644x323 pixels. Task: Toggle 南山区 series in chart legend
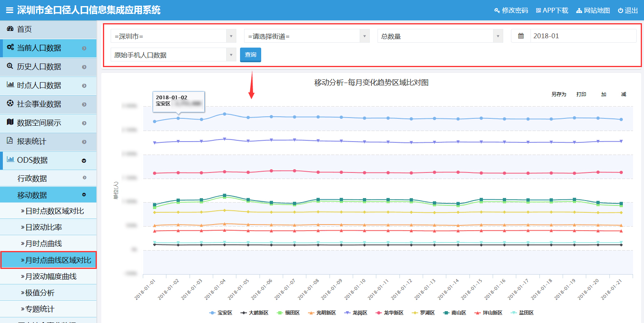tap(454, 313)
